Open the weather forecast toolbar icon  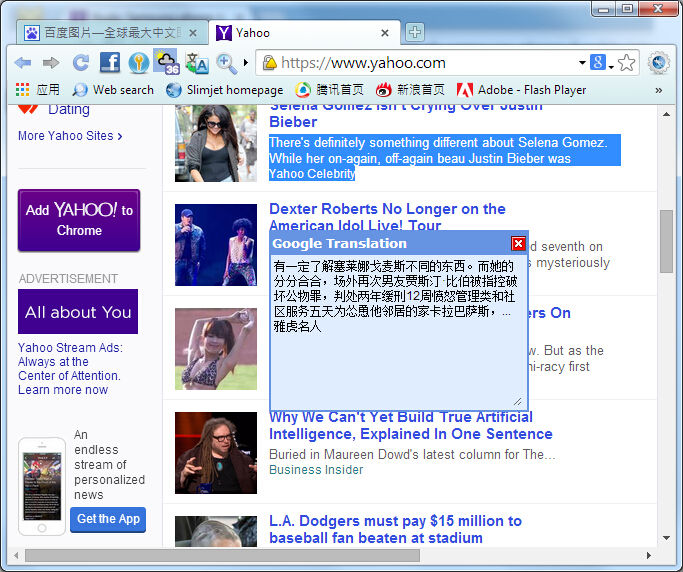[x=167, y=63]
